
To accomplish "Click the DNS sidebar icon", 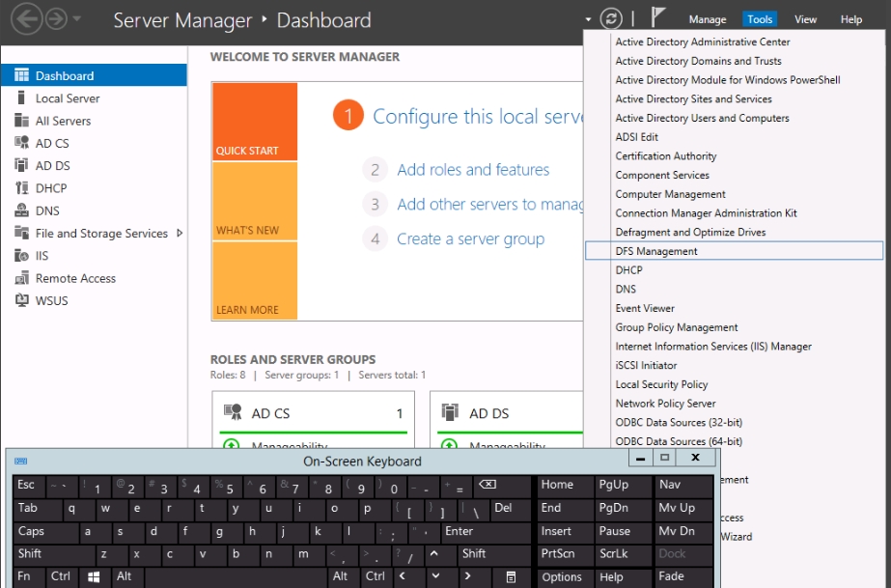I will 21,210.
